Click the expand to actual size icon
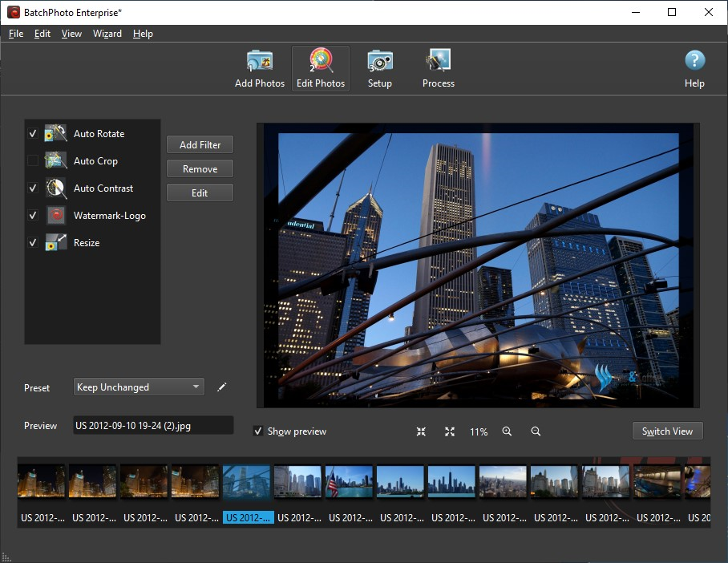The image size is (728, 563). coord(450,431)
